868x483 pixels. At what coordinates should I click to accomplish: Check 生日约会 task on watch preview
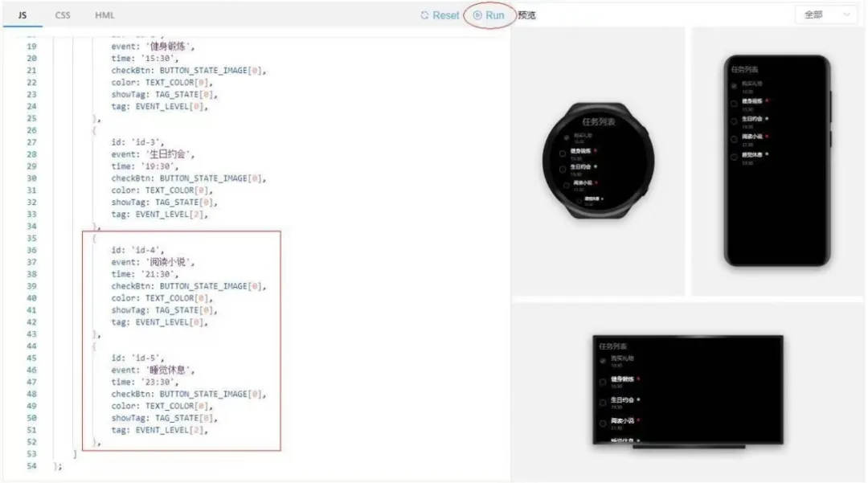tap(563, 170)
